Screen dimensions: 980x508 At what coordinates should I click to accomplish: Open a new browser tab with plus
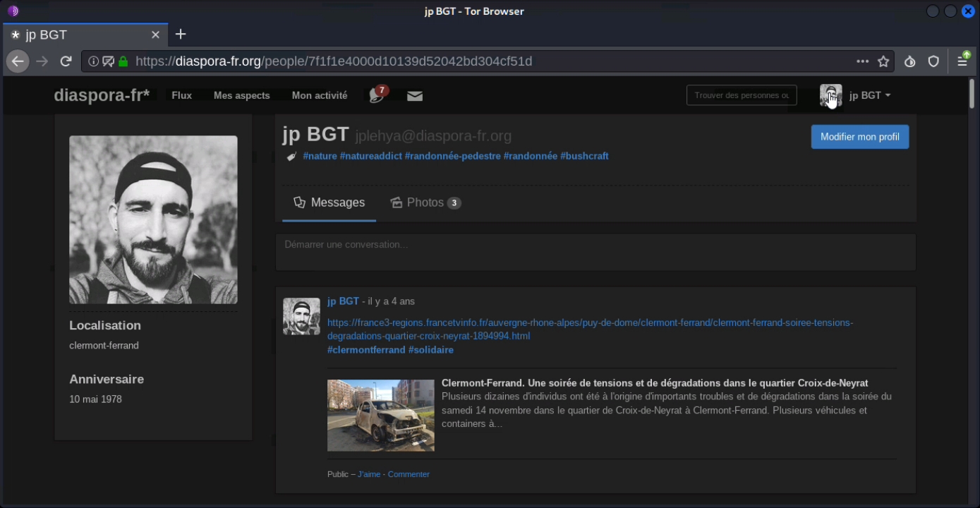(x=181, y=34)
